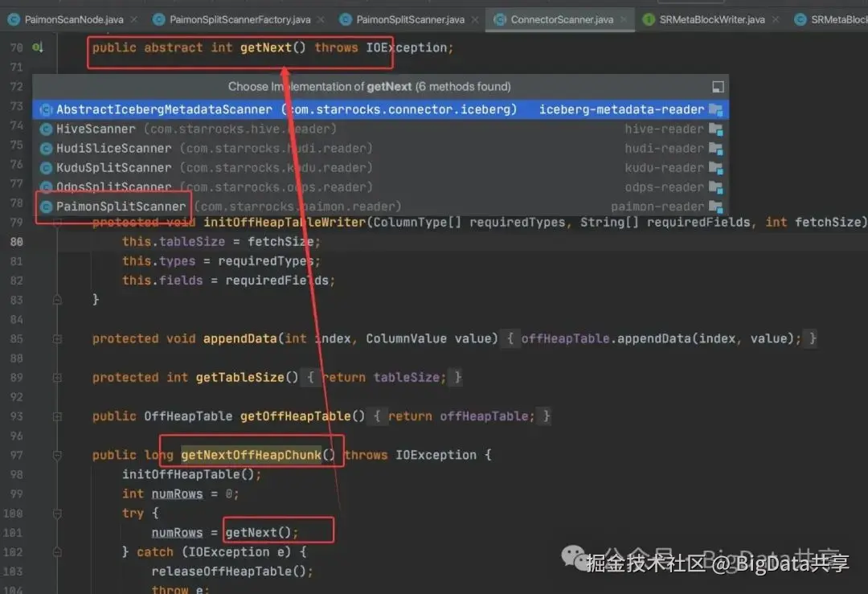Close the PaimonScanNode.java tab
The width and height of the screenshot is (868, 594).
click(x=134, y=19)
